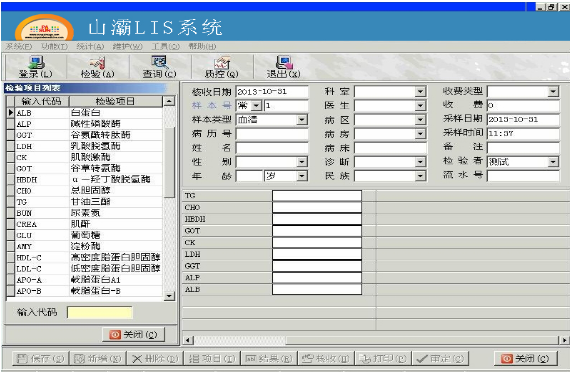
Task: Expand the 收费类型 fee type dropdown
Action: tap(553, 91)
